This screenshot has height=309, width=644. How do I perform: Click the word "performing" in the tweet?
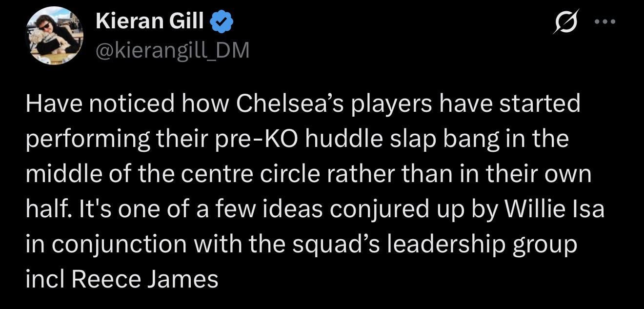tap(88, 139)
